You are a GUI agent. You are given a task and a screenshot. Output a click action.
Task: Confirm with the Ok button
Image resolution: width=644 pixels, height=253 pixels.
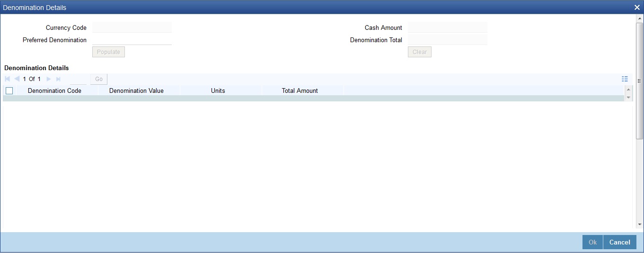[592, 242]
